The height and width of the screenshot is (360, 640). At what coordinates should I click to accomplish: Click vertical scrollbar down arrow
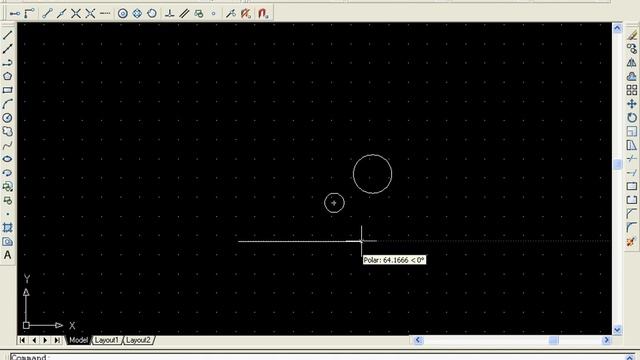click(x=617, y=330)
